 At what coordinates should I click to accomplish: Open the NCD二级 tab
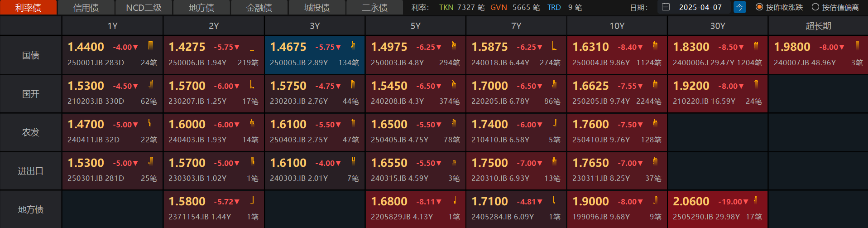pyautogui.click(x=144, y=8)
